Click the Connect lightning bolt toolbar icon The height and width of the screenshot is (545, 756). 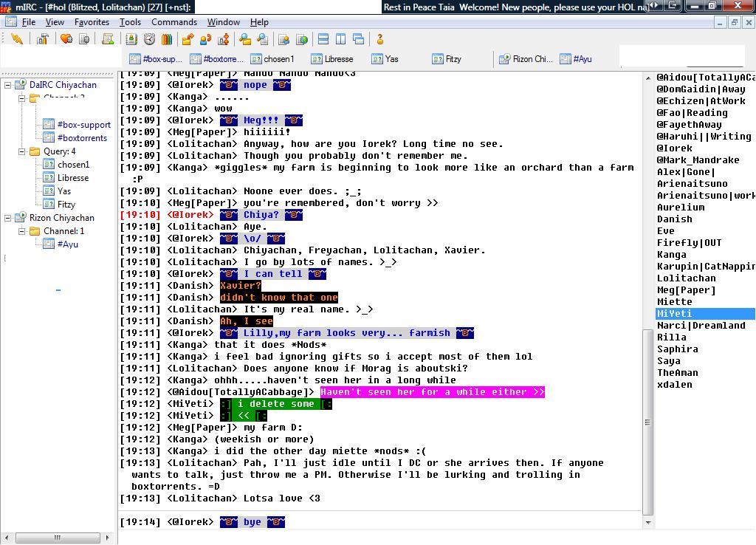click(x=16, y=39)
